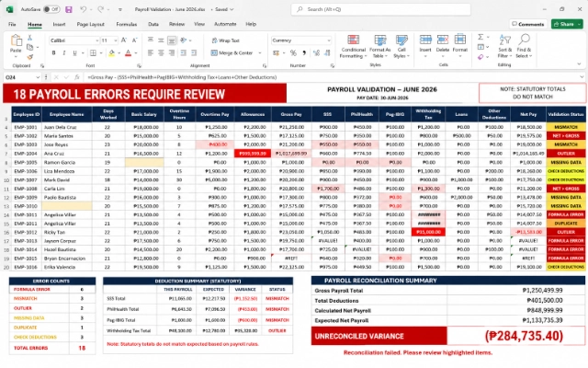Open the Cell Styles dropdown
The height and width of the screenshot is (368, 588).
click(401, 47)
